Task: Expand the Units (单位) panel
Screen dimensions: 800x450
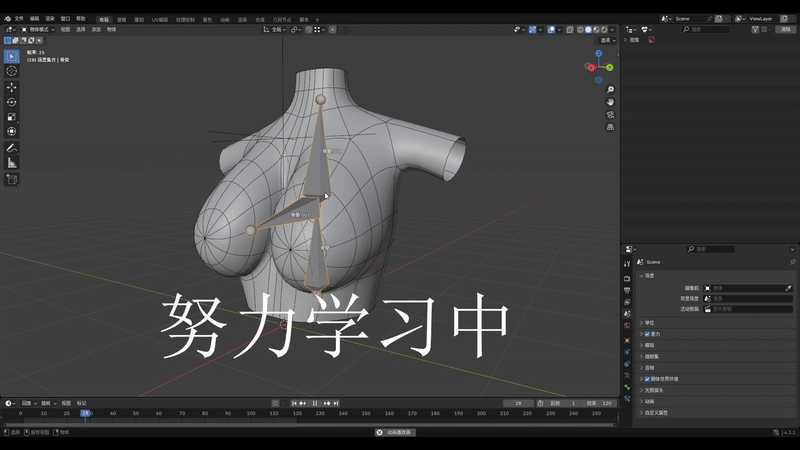Action: pos(650,322)
